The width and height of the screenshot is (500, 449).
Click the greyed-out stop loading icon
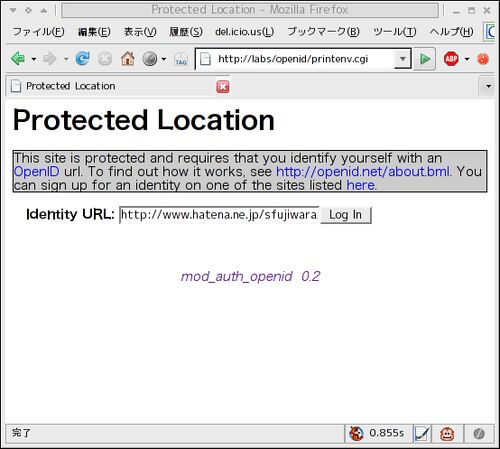(105, 59)
